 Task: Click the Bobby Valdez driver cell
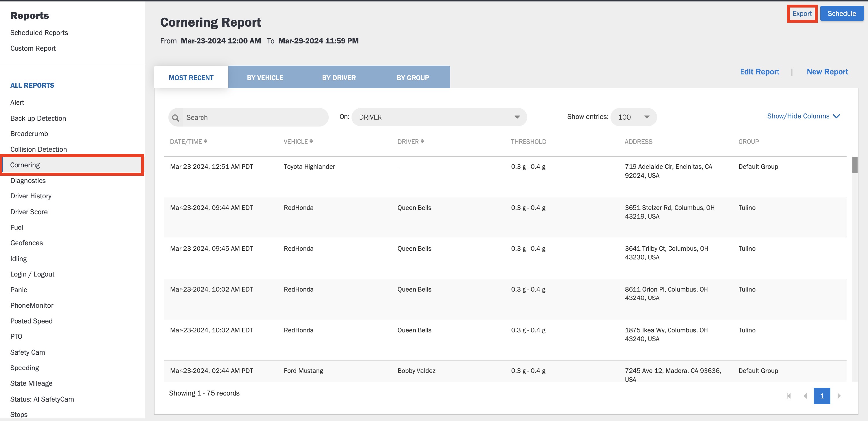(x=416, y=371)
